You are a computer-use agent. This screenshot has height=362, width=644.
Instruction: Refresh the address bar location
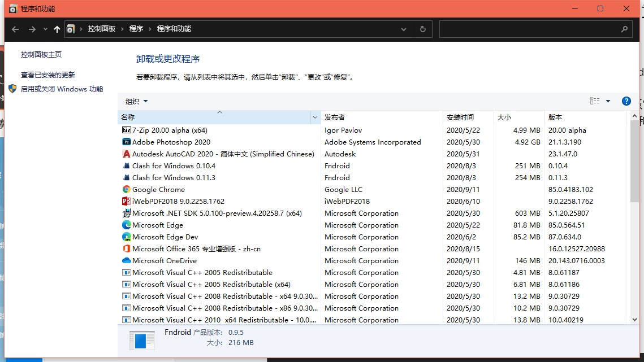(422, 29)
